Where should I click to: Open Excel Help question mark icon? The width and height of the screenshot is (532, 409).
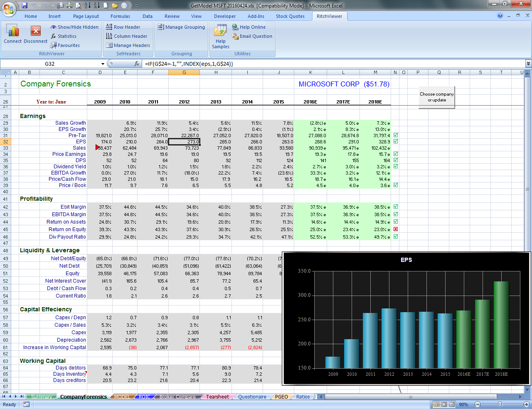(x=500, y=15)
